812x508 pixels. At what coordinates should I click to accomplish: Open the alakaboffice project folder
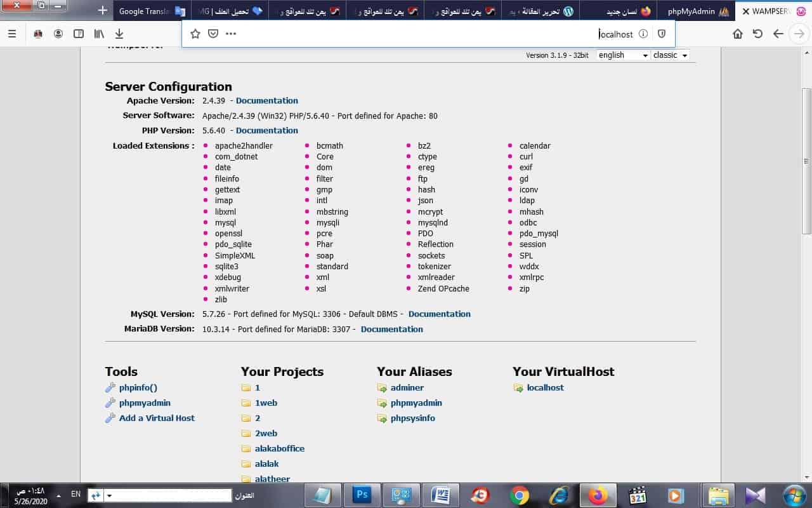[x=279, y=448]
